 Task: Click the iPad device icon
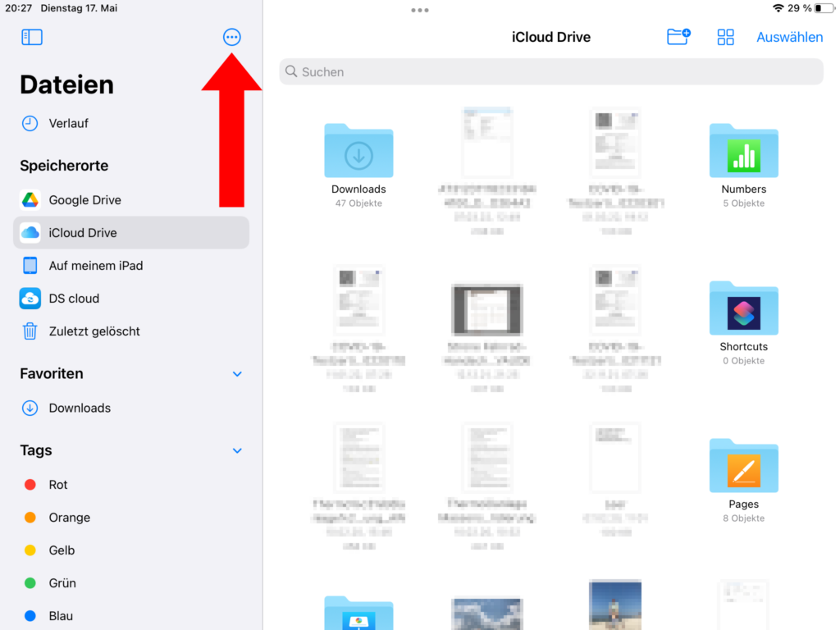[30, 265]
